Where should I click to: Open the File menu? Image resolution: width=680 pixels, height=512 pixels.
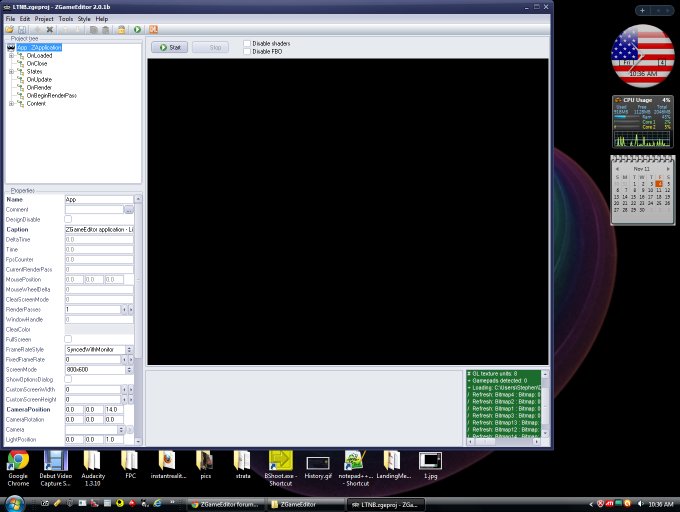[10, 19]
